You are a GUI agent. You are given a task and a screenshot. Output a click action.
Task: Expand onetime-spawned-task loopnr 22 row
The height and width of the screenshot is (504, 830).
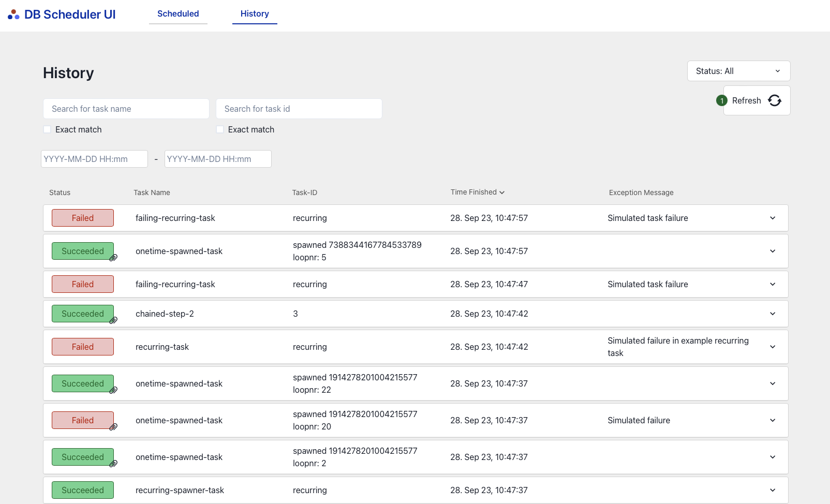(x=773, y=383)
